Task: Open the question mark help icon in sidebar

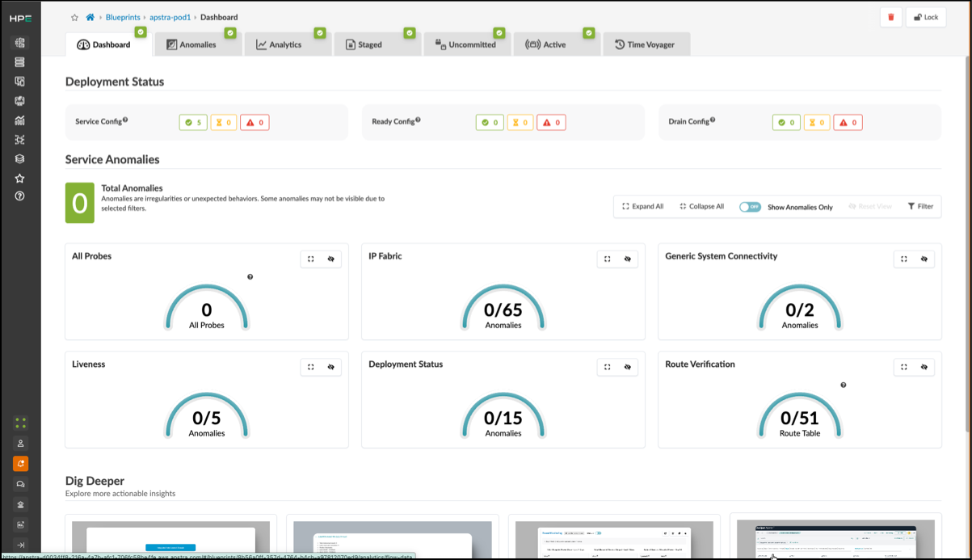Action: coord(20,196)
